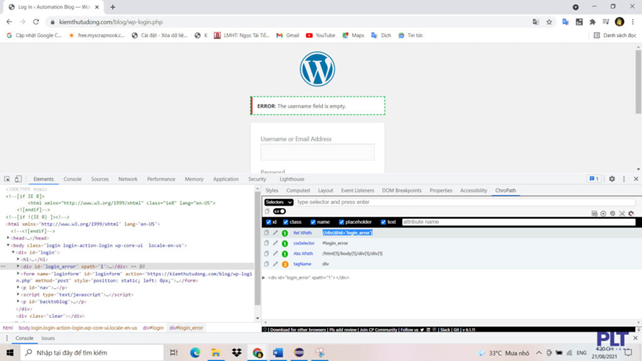Open the Gmail bookmark
The image size is (642, 361).
pos(288,35)
